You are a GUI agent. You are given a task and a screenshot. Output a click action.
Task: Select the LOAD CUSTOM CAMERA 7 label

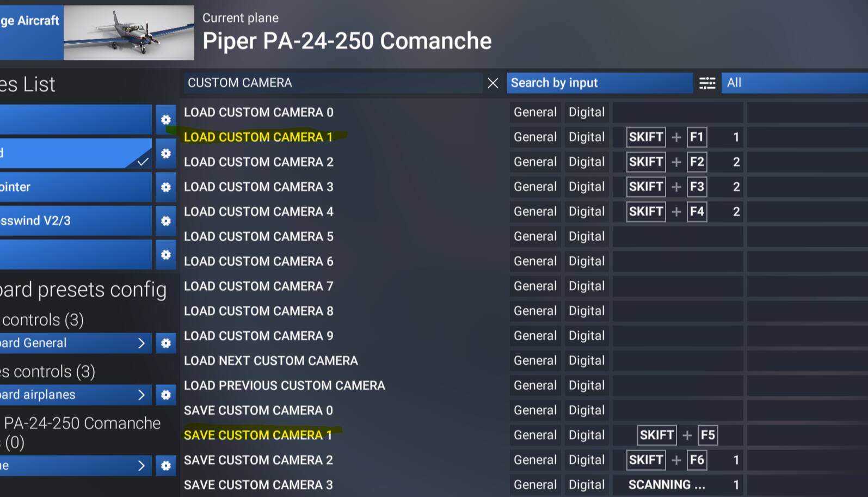258,286
